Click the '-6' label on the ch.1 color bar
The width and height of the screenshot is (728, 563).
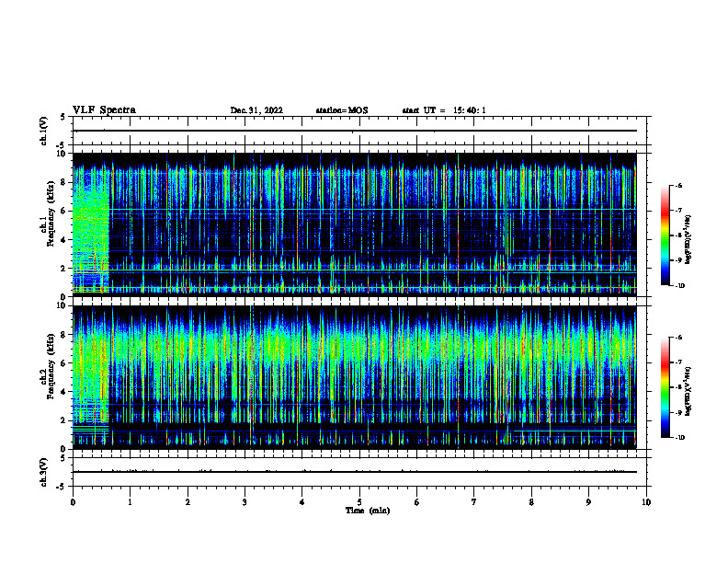point(677,185)
